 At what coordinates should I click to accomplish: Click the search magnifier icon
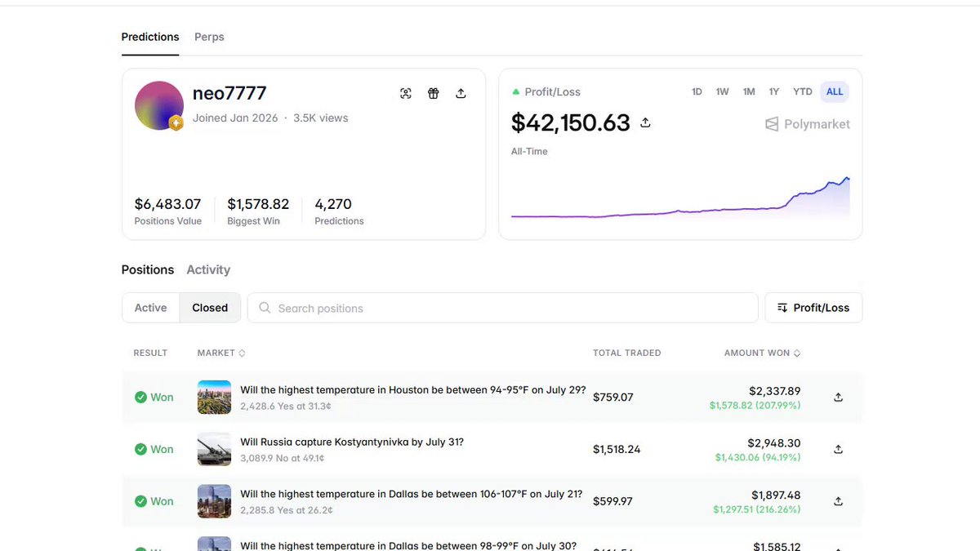[x=265, y=308]
